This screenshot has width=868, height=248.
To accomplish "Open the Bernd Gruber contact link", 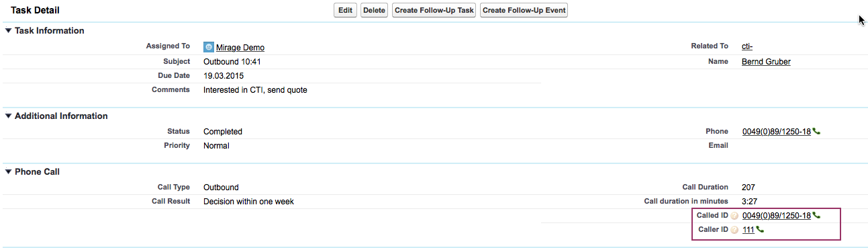I will 766,62.
